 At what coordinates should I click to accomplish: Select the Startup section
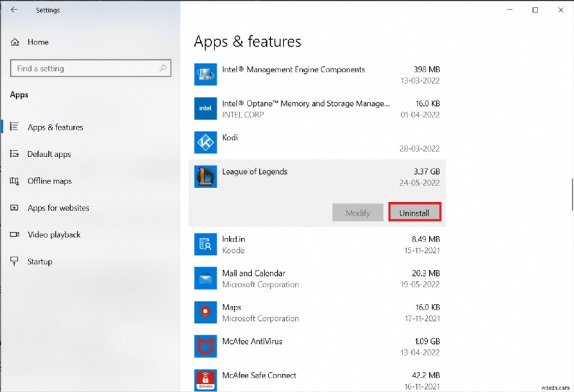[x=39, y=262]
